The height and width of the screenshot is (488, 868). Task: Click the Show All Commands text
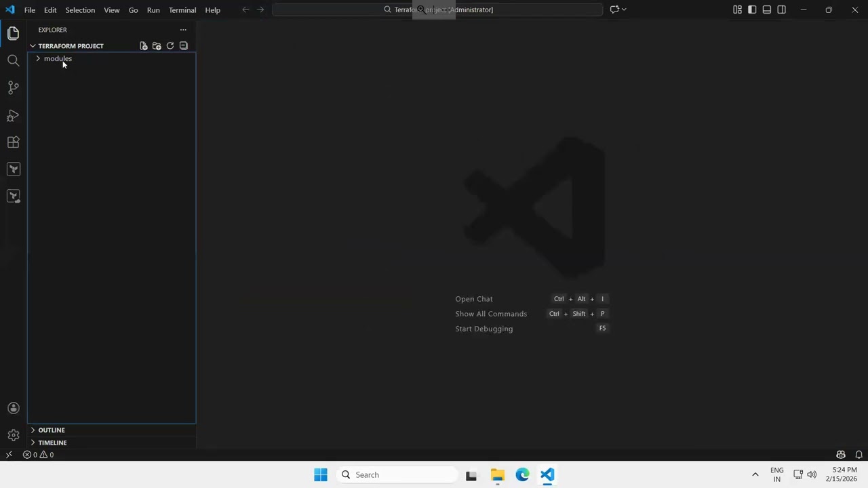[x=491, y=314]
